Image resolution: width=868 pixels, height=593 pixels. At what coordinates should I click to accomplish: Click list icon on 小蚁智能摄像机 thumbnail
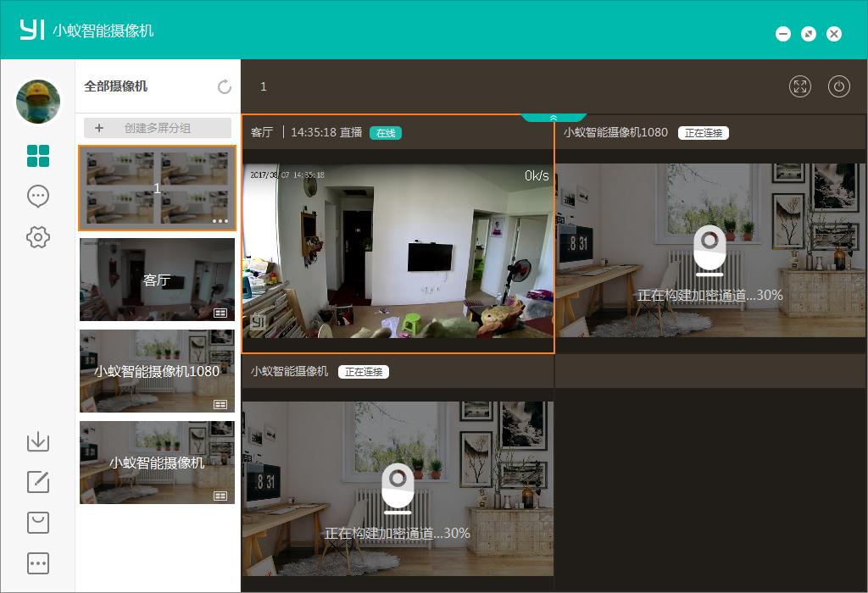[220, 496]
